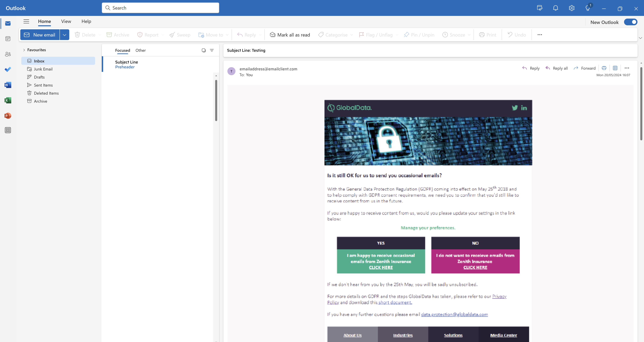Open Excel from the sidebar
The height and width of the screenshot is (342, 644).
(x=8, y=100)
